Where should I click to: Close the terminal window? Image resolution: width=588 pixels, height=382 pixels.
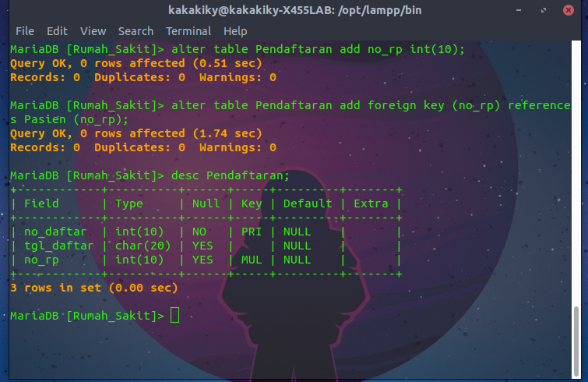[x=568, y=10]
